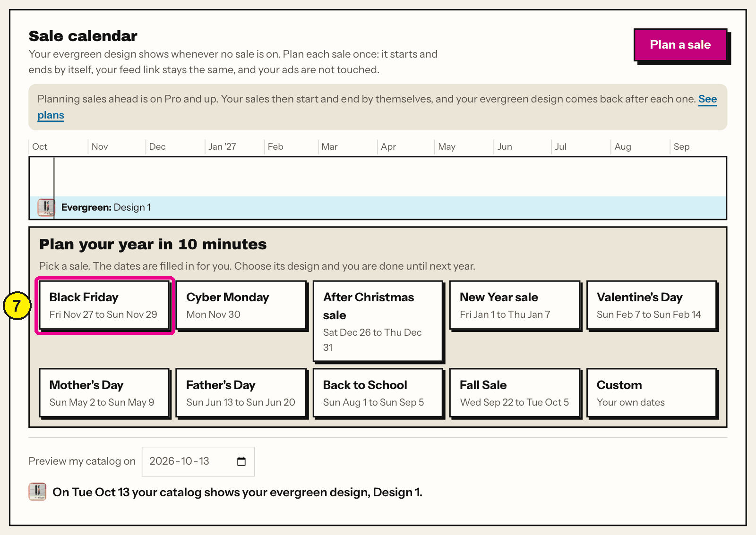Click the preview date input field
This screenshot has width=756, height=535.
(x=198, y=461)
